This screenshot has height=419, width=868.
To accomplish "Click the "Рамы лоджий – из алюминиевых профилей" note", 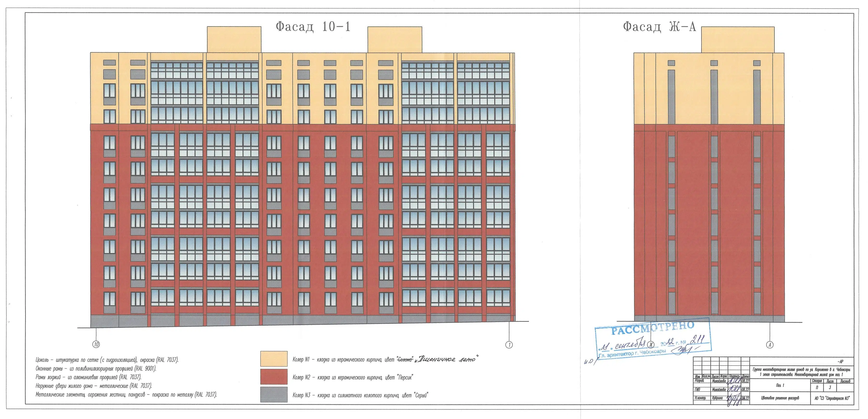I will [89, 377].
